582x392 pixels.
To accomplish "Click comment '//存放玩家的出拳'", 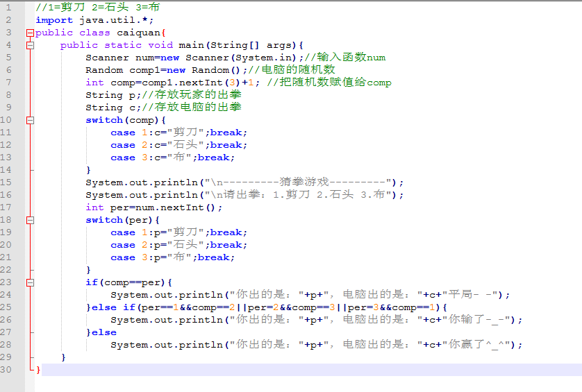I will click(x=192, y=95).
